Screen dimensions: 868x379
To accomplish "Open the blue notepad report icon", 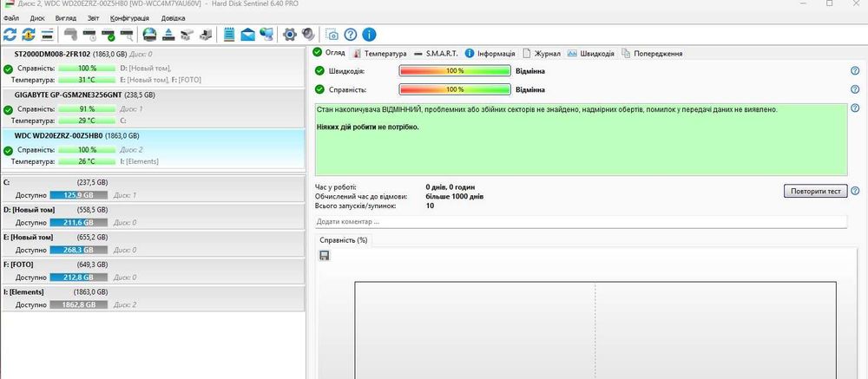I will coord(228,35).
